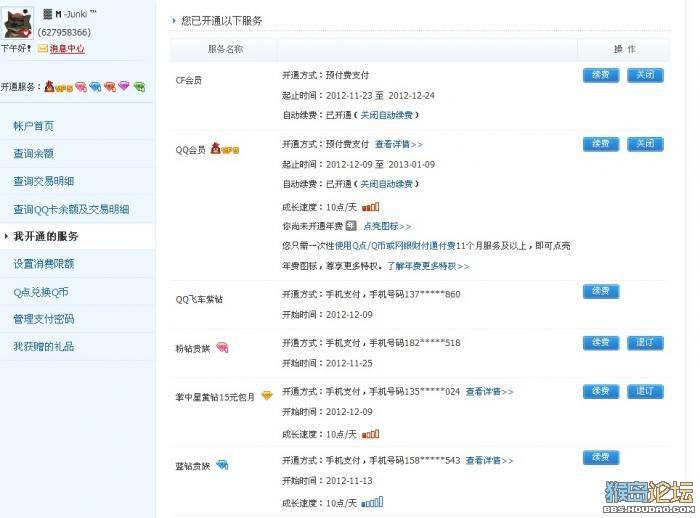Open 查询交易明细 in sidebar

44,181
